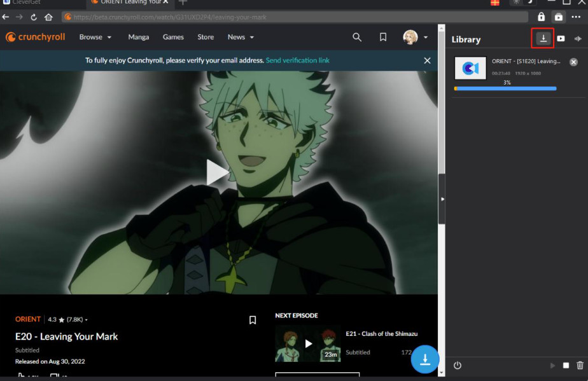Viewport: 588px width, 381px height.
Task: Bookmark the E20 episode to watchlist
Action: pyautogui.click(x=253, y=320)
